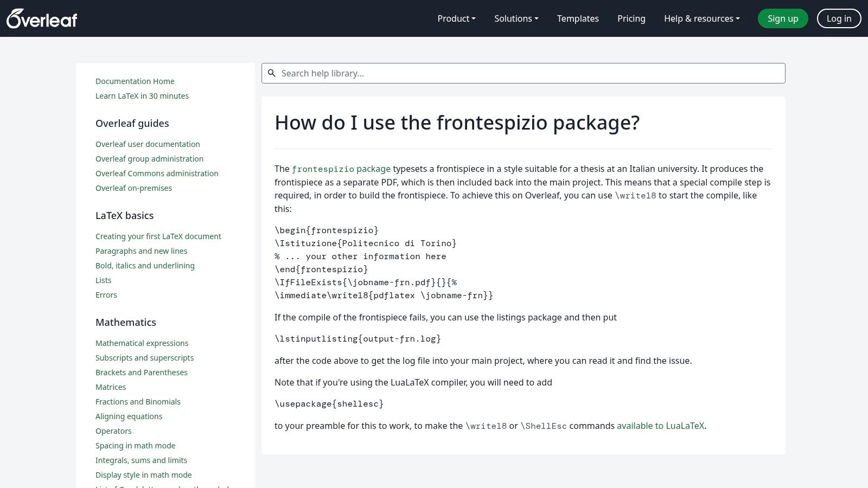Click the available to LuaLaTeX link

point(660,426)
